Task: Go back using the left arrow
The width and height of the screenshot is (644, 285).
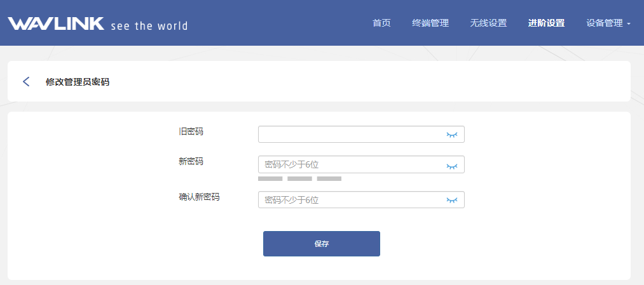Action: click(26, 81)
